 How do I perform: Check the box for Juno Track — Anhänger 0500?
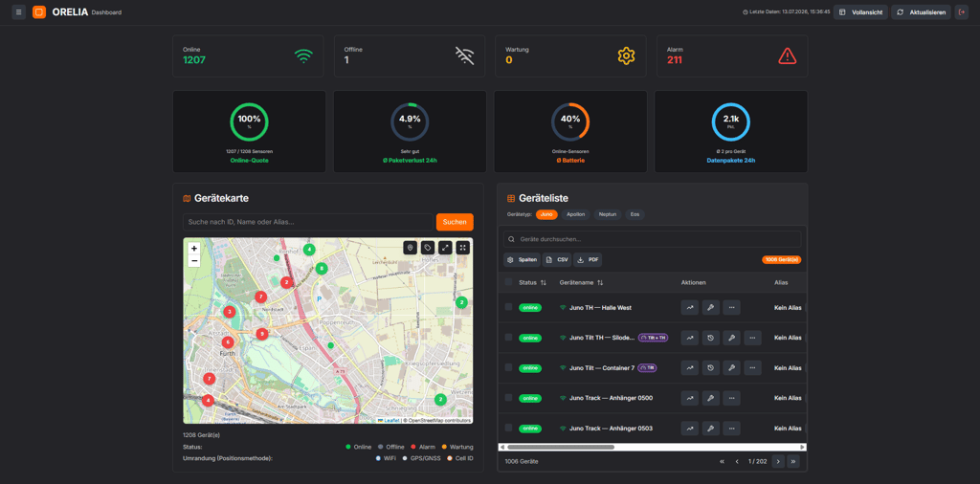509,397
